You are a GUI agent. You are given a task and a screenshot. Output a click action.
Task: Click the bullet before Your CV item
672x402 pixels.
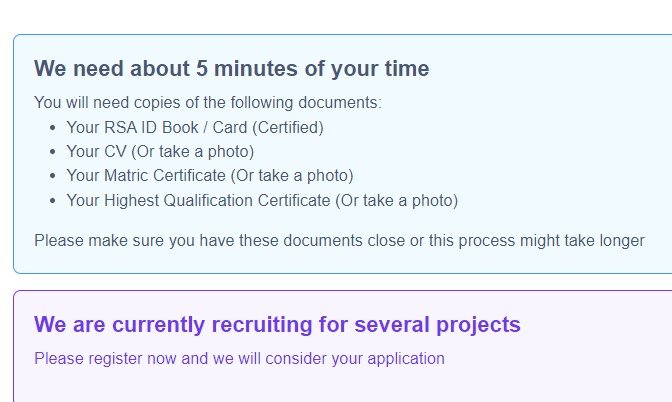[53, 152]
